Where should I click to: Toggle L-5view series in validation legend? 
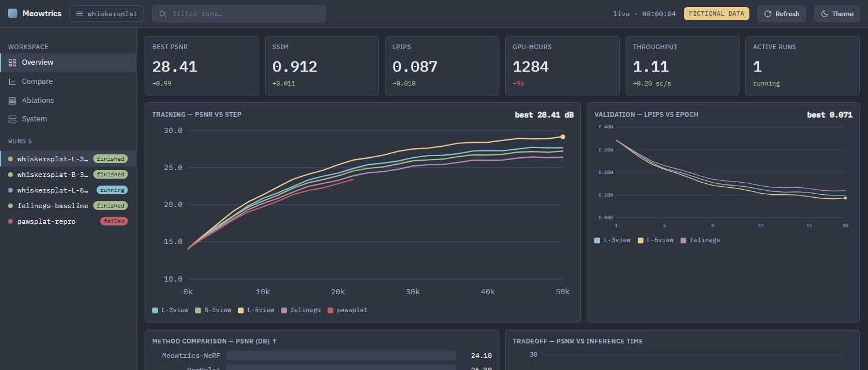click(x=656, y=240)
